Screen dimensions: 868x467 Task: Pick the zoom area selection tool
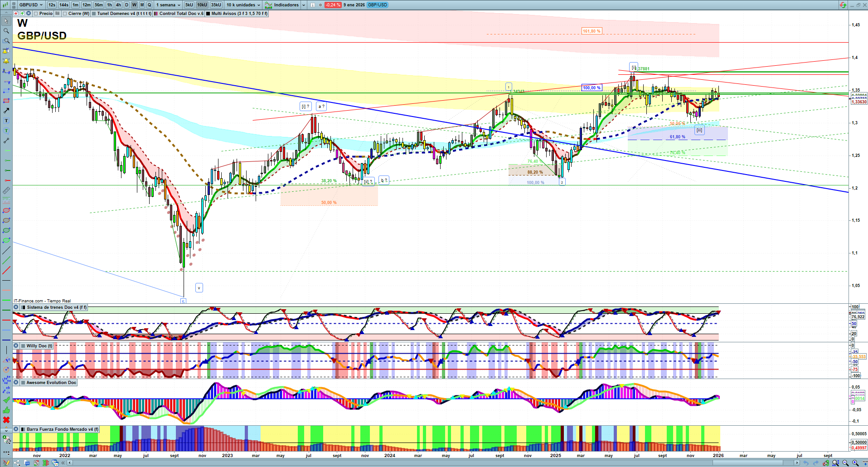point(6,41)
